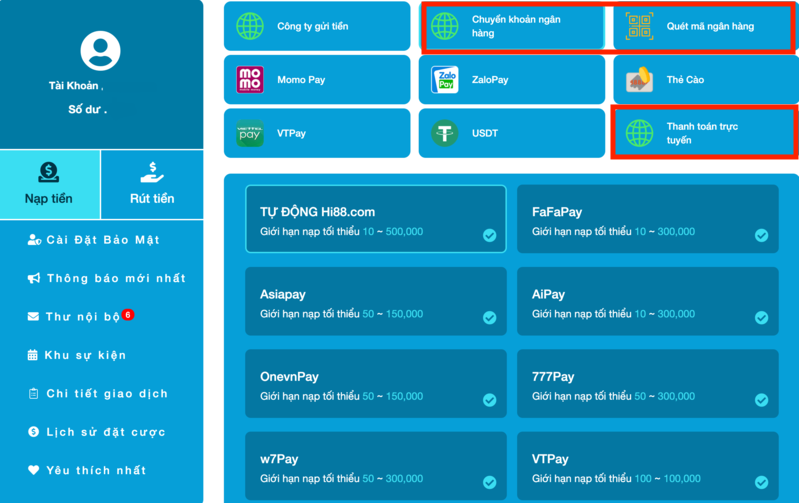Choose the Quét mã ngân hàng payment button

tap(704, 26)
